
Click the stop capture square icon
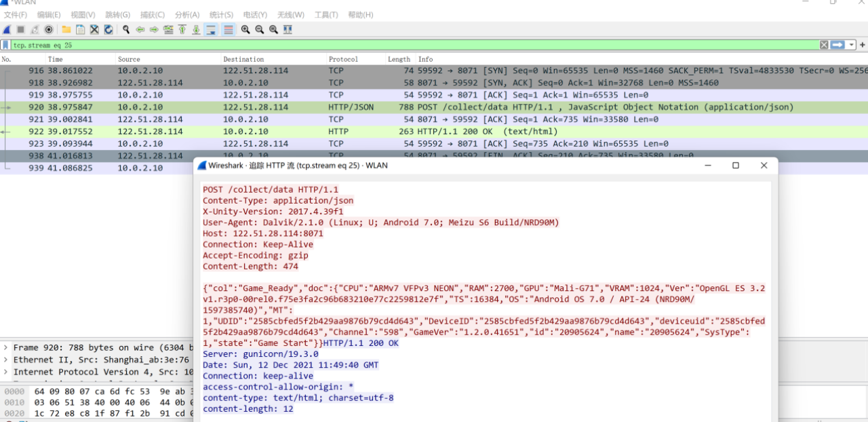[21, 30]
